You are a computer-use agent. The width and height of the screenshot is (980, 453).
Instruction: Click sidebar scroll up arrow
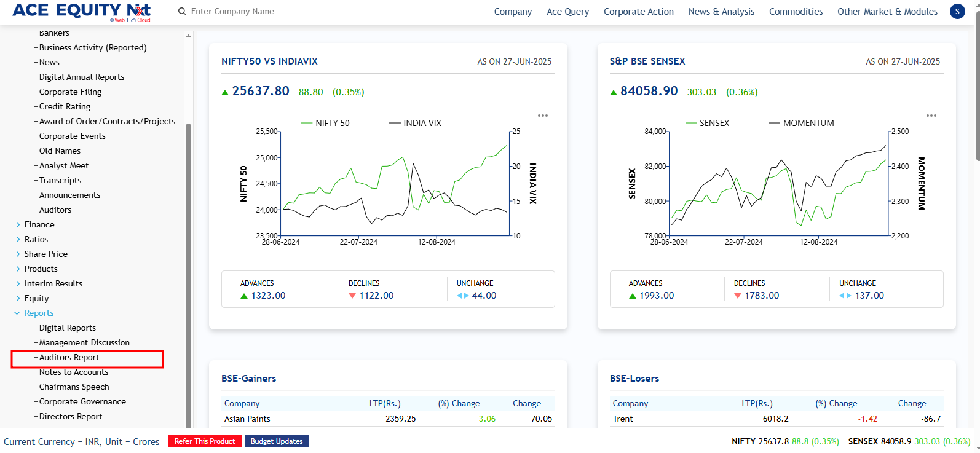pyautogui.click(x=188, y=36)
